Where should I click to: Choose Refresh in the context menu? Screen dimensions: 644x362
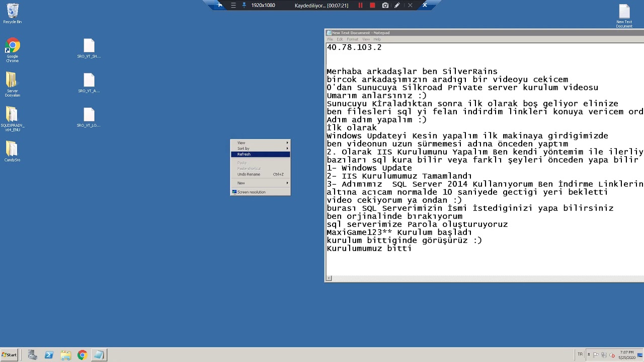(261, 154)
